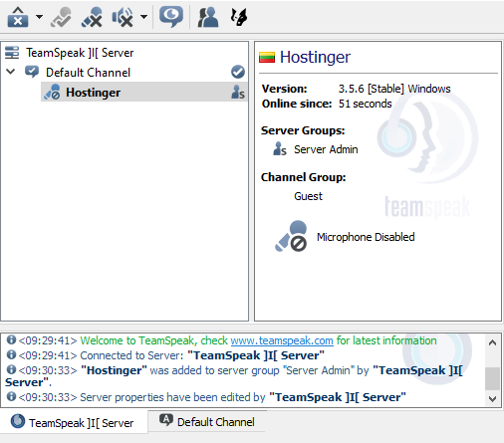
Task: Toggle the away status toolbar icon
Action: pos(61,17)
